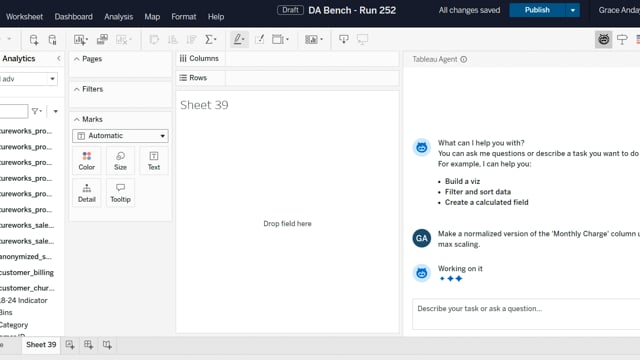The height and width of the screenshot is (360, 640).
Task: Select the Sheet 39 tab
Action: (41, 345)
